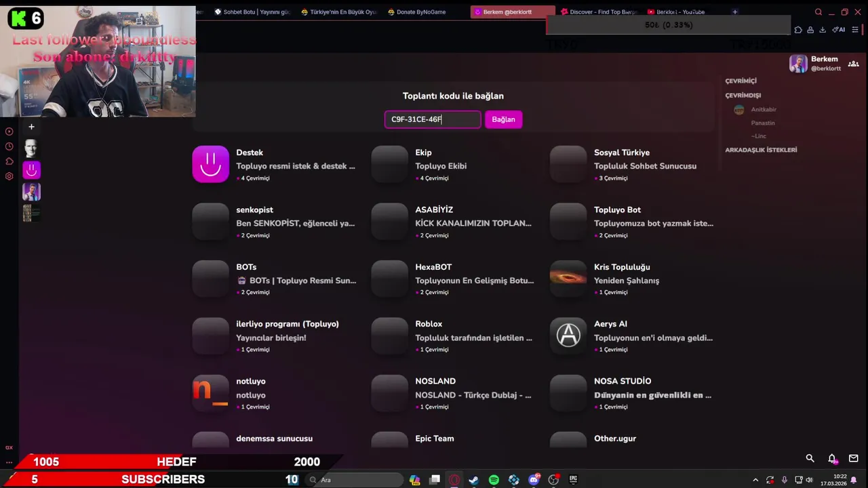Open the Opera sidebar settings gear
This screenshot has height=488, width=868.
pyautogui.click(x=9, y=176)
